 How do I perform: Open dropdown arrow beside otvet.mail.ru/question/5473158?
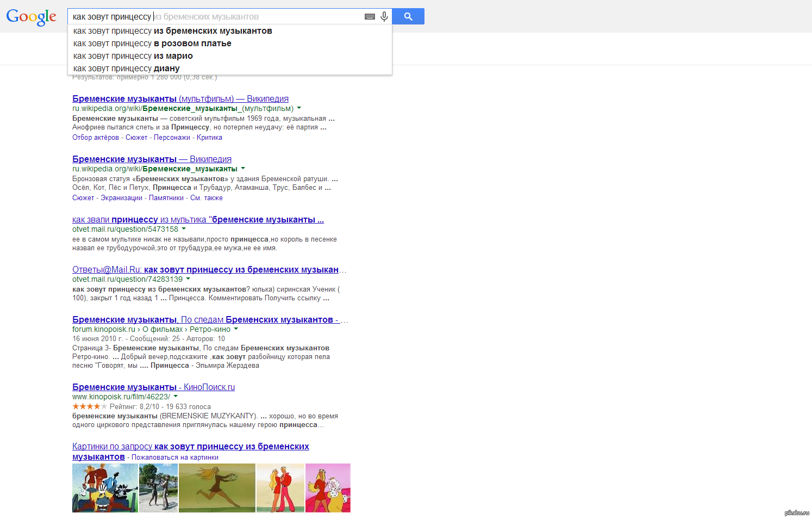[184, 229]
